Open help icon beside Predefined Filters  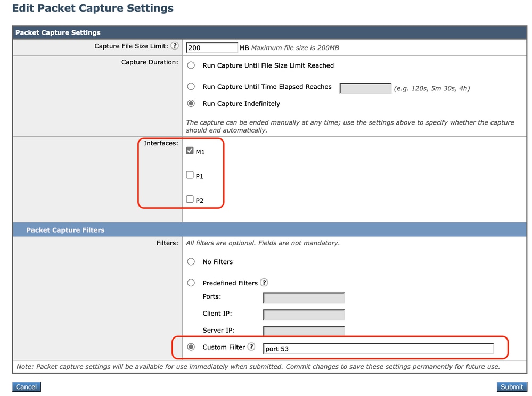(264, 283)
